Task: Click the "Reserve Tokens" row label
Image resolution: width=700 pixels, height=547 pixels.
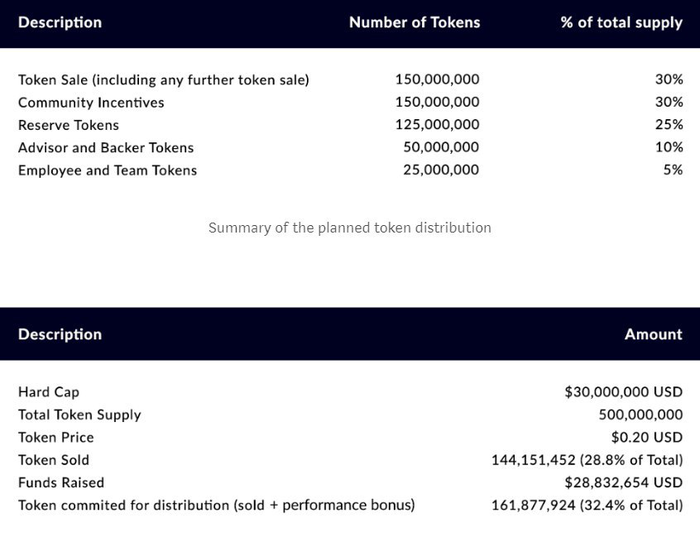Action: pyautogui.click(x=68, y=125)
